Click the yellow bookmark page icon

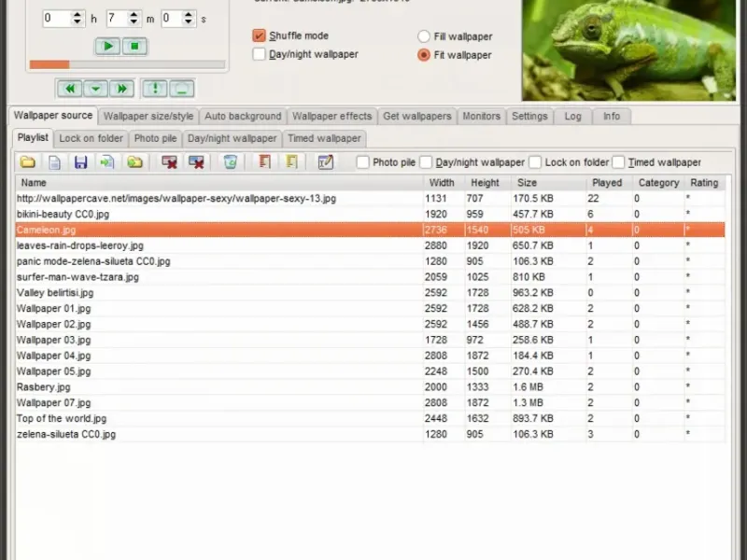coord(291,162)
